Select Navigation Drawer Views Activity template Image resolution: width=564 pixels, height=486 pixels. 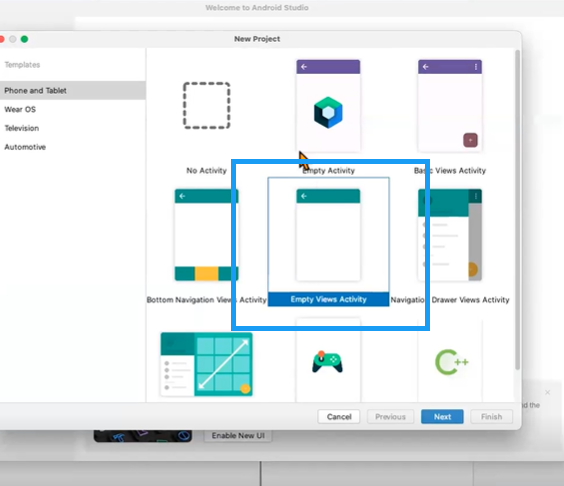coord(450,235)
